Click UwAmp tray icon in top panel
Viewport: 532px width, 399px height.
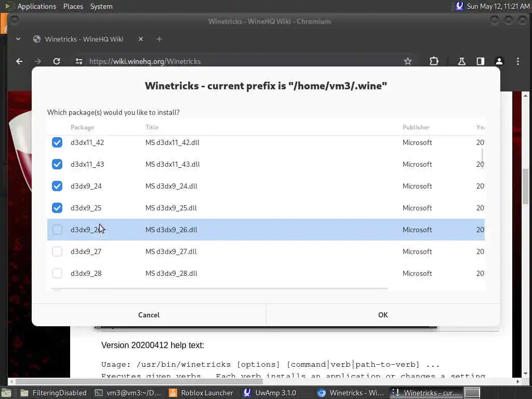coord(459,6)
